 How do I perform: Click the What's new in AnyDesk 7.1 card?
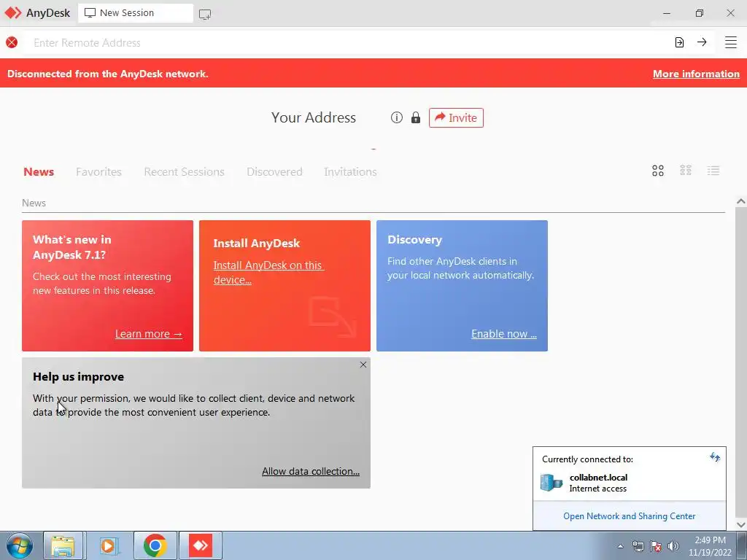(x=108, y=286)
